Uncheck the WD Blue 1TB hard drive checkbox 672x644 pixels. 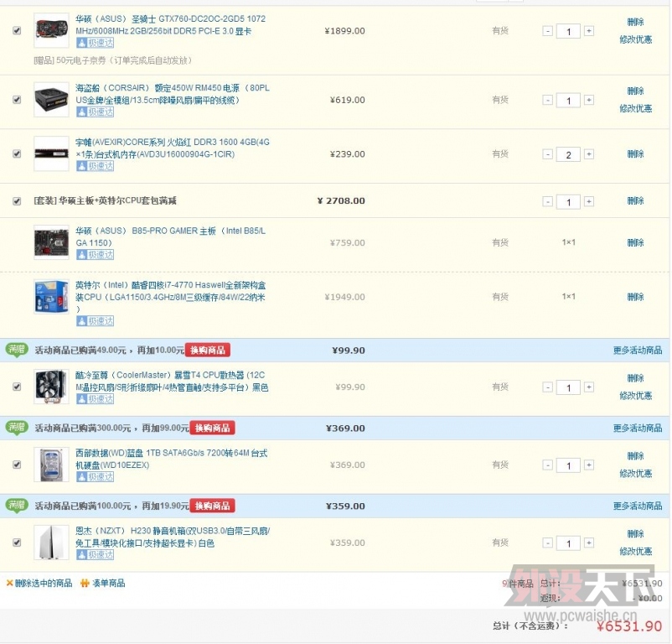(17, 465)
